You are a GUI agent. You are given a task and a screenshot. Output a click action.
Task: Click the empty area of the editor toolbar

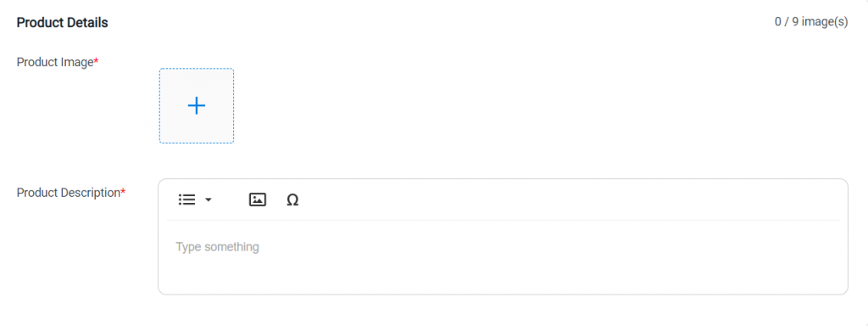pos(570,200)
